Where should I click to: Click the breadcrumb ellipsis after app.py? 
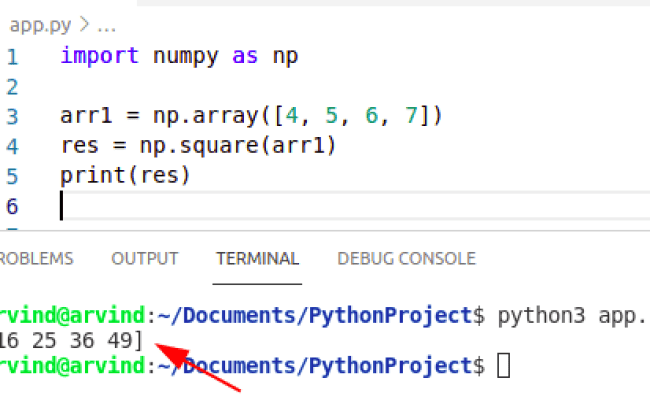coord(106,27)
